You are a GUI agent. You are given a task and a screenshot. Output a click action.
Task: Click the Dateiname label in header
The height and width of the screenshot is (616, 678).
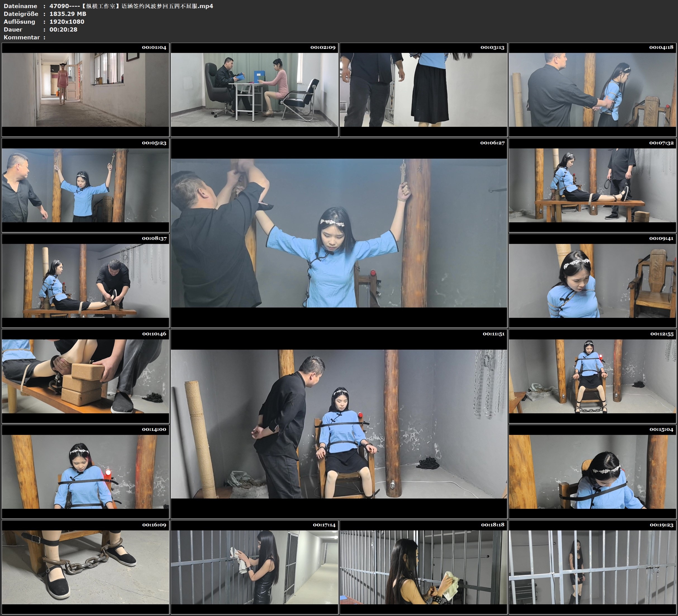click(x=20, y=6)
